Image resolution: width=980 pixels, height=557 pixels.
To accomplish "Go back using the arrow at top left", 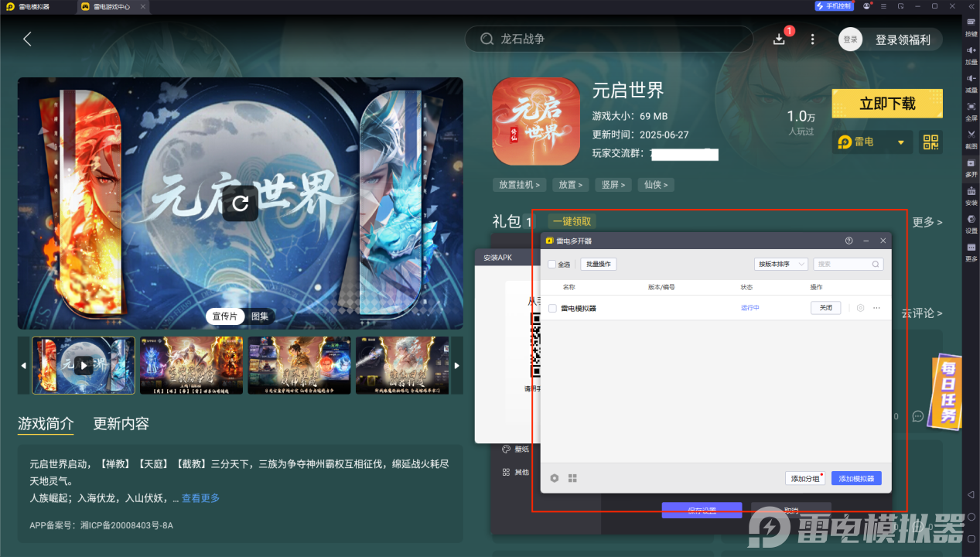I will pos(27,39).
